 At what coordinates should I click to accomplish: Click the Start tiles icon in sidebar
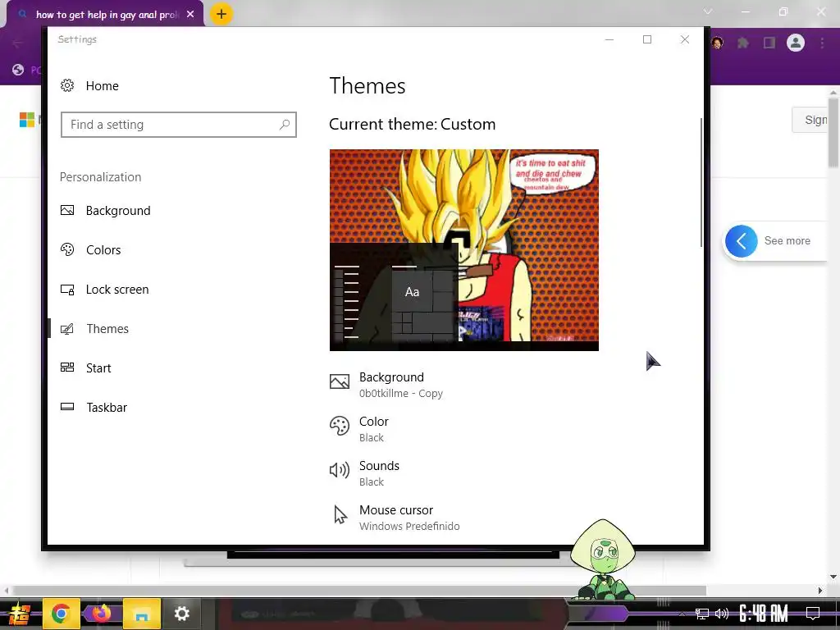click(67, 367)
